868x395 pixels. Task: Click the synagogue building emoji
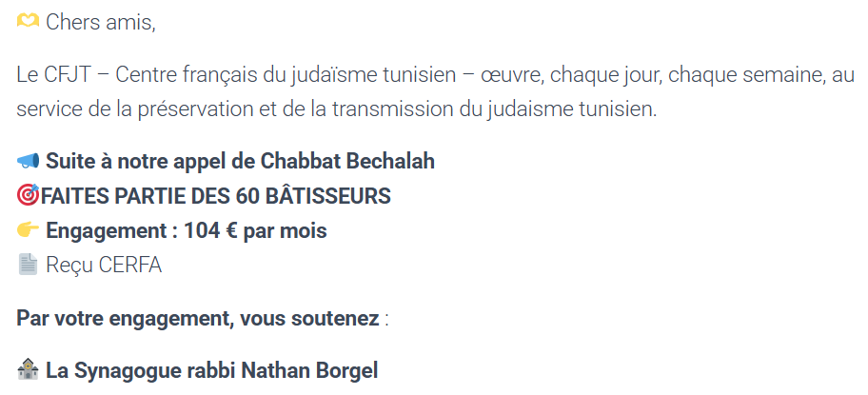pos(29,369)
